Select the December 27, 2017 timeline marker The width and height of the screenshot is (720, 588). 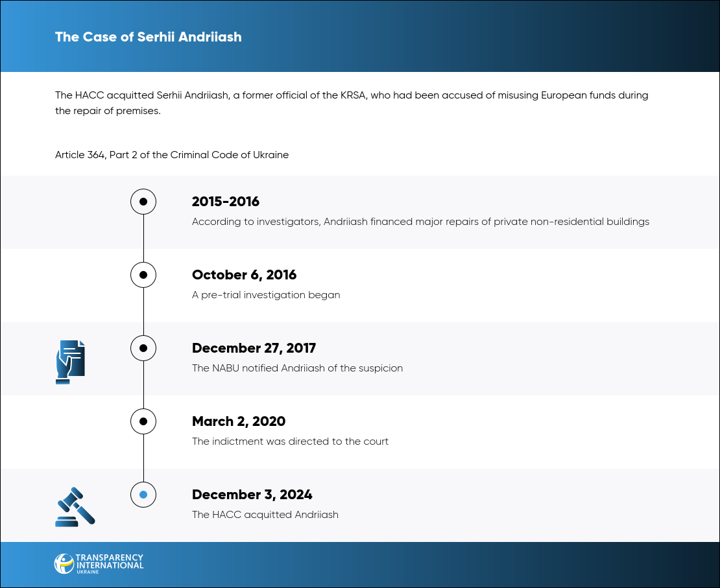(x=143, y=348)
